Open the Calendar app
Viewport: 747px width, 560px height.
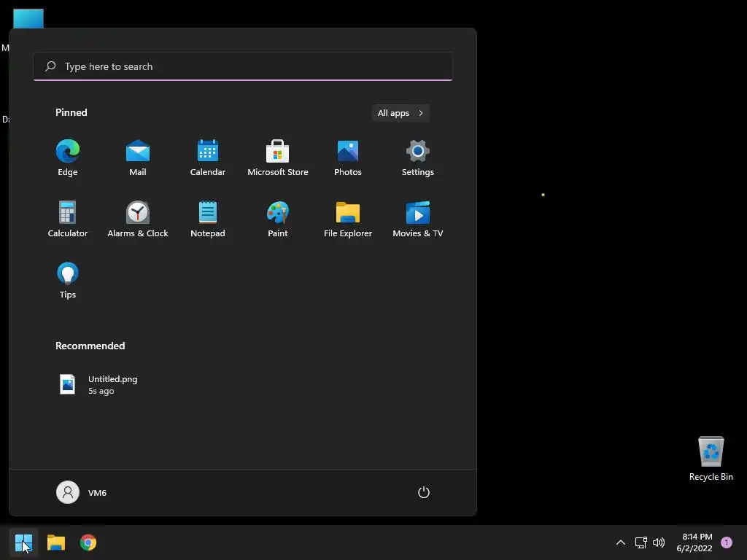[x=208, y=158]
